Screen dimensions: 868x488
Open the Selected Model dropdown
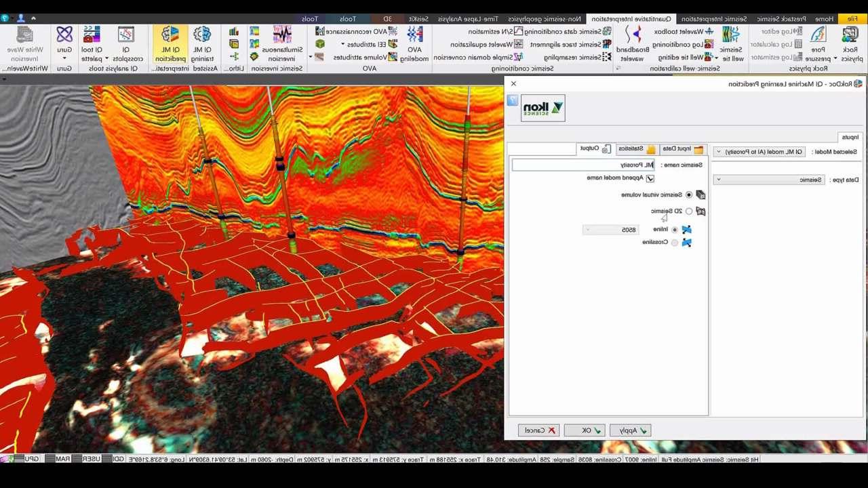(x=759, y=152)
